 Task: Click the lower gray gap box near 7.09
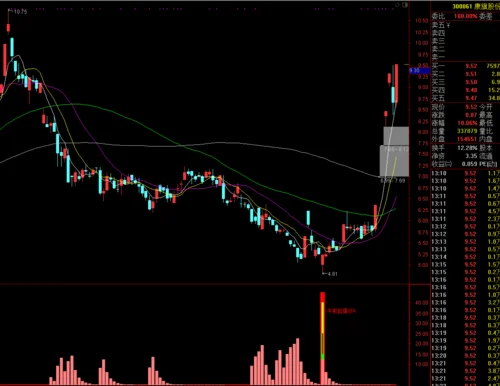coord(394,161)
